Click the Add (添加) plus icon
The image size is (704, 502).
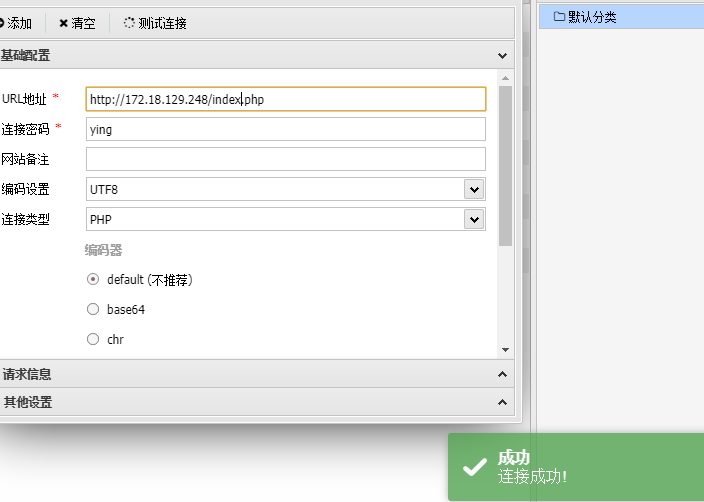2,23
